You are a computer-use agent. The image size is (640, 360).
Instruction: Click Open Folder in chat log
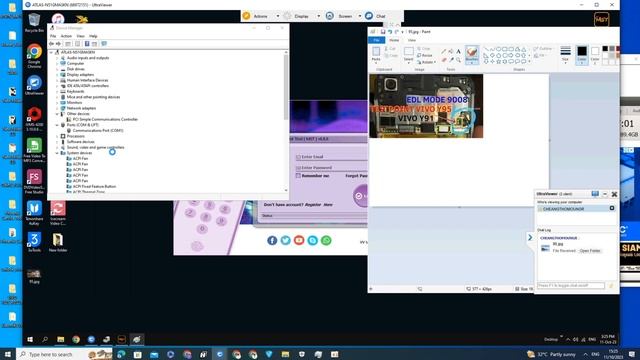(x=590, y=251)
